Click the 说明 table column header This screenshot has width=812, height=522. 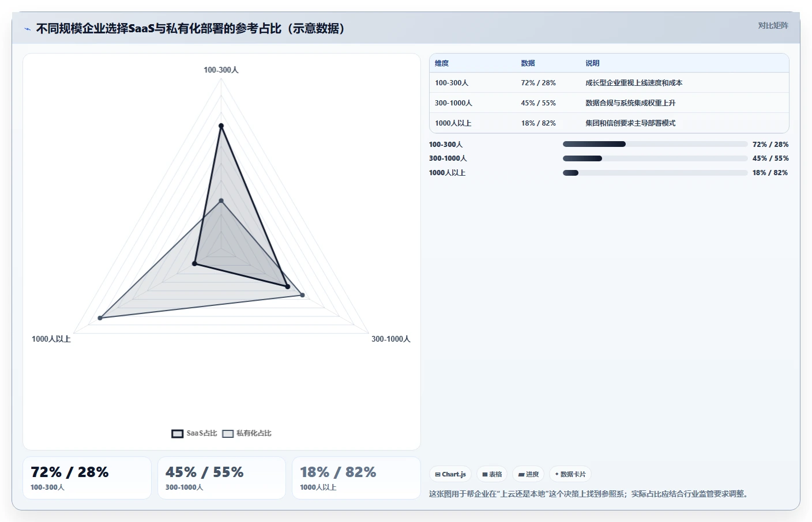(x=592, y=63)
